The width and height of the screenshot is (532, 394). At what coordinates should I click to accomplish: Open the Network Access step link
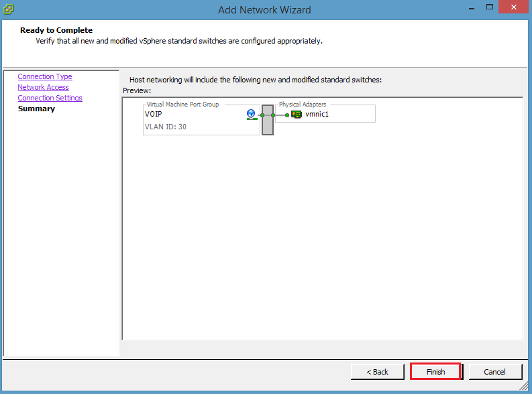(x=43, y=87)
